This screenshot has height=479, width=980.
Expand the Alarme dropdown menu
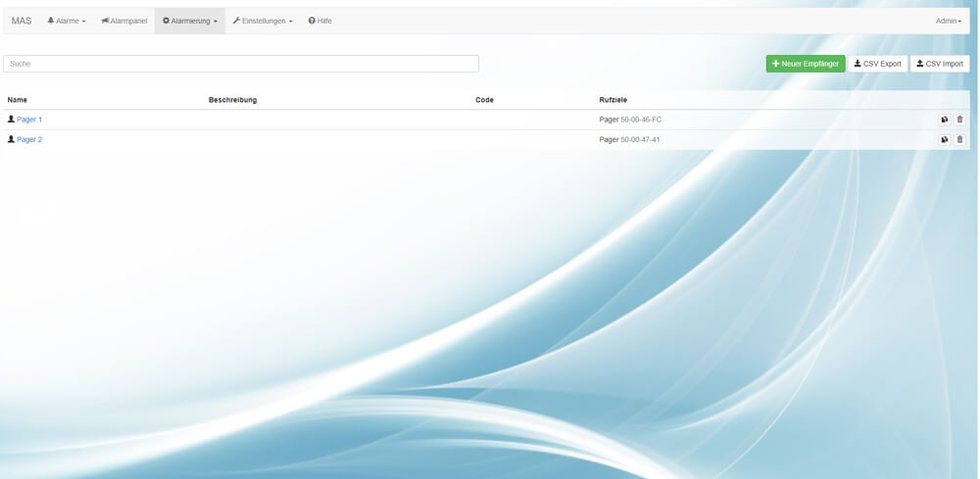tap(67, 21)
